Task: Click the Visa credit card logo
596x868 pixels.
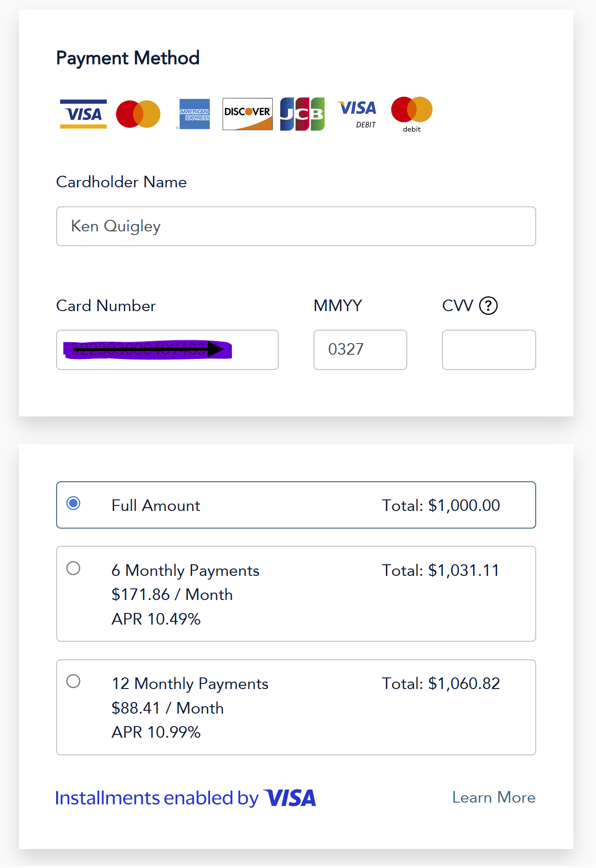Action: tap(83, 114)
